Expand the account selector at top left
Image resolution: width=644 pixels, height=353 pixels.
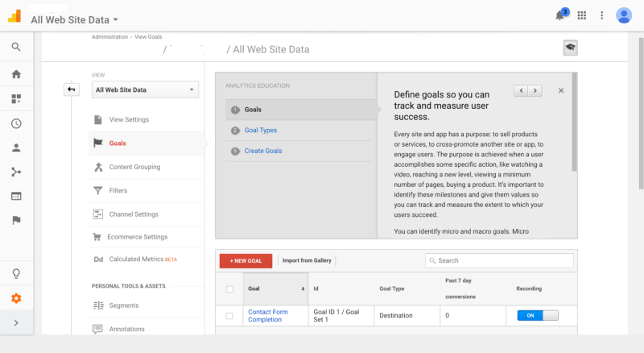pyautogui.click(x=74, y=19)
